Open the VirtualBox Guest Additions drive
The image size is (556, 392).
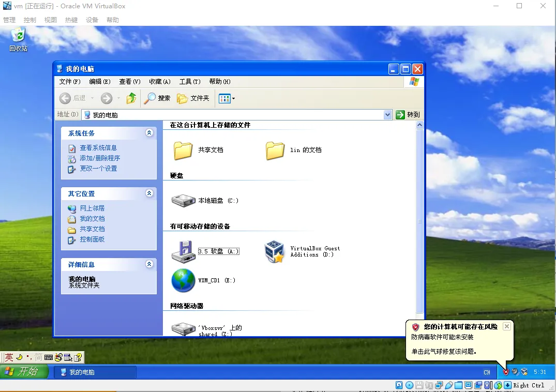coord(275,252)
